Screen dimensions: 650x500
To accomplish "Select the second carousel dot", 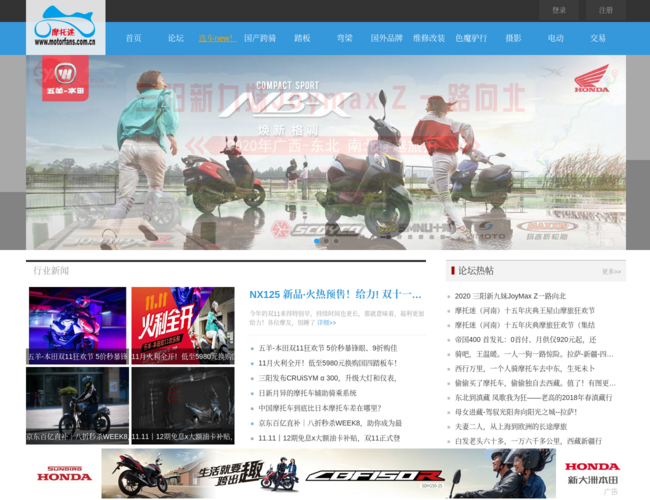I will coord(327,241).
